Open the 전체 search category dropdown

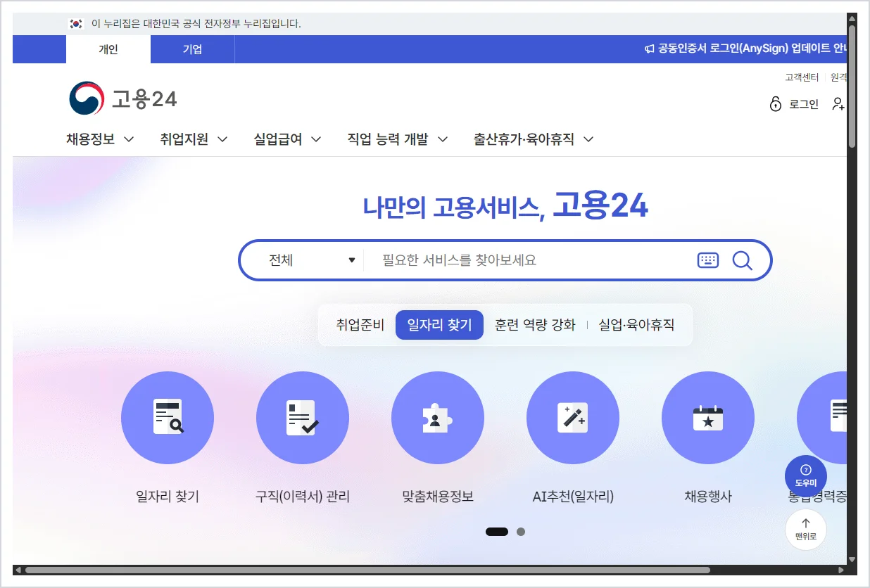312,260
